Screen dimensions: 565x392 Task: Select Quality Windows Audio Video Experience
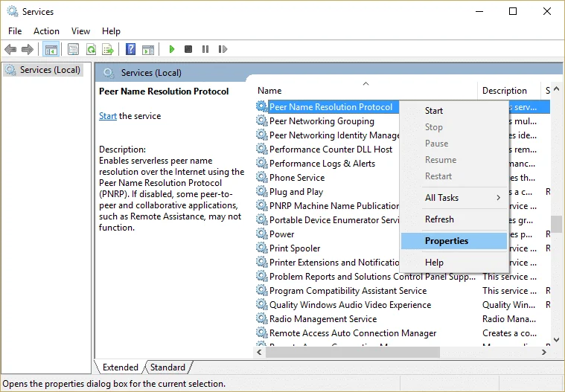pos(350,304)
